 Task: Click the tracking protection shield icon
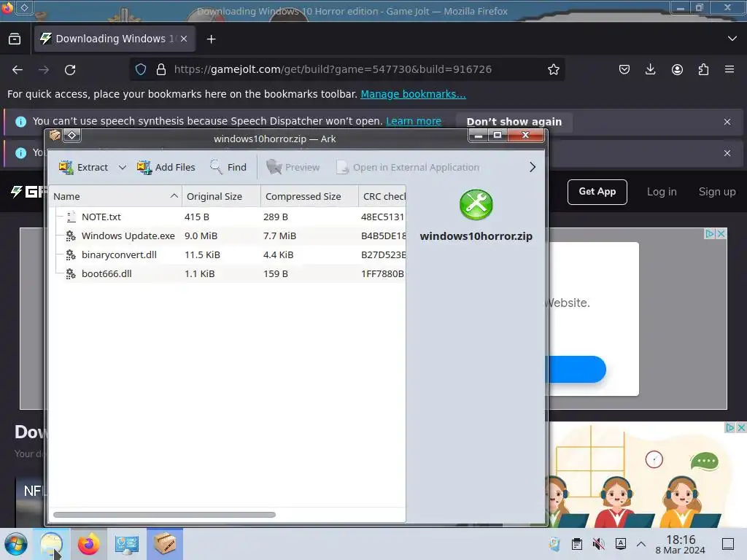click(x=141, y=69)
